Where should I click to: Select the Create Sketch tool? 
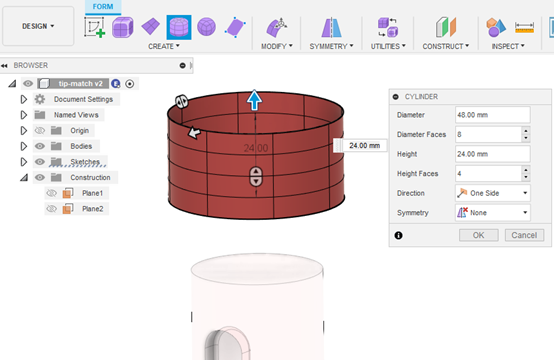click(x=95, y=27)
